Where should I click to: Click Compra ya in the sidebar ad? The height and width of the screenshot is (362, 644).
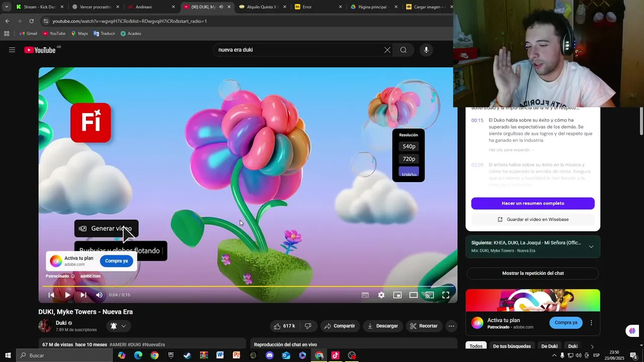click(566, 322)
